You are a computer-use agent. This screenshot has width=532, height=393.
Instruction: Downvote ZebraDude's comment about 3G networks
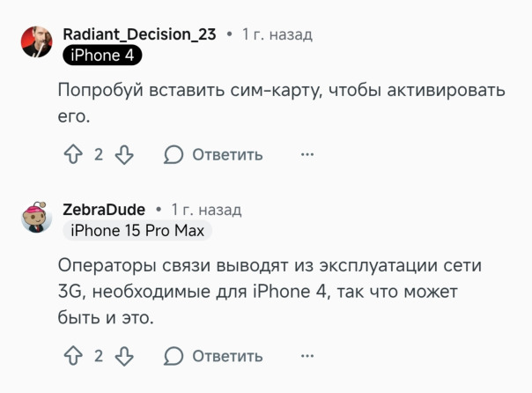click(x=124, y=356)
